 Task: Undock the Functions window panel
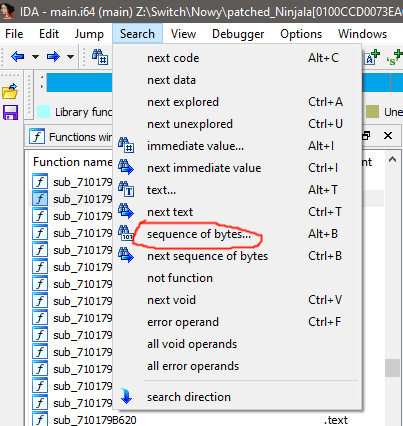(366, 136)
